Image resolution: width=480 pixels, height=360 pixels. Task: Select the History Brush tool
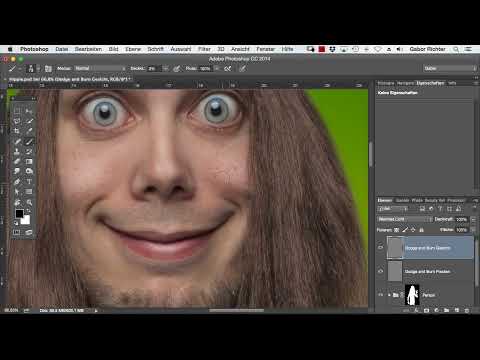tap(29, 151)
